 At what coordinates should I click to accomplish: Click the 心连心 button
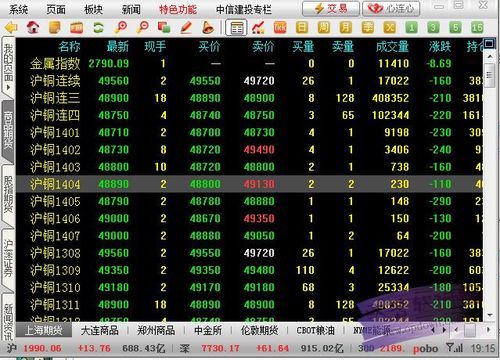(x=391, y=9)
